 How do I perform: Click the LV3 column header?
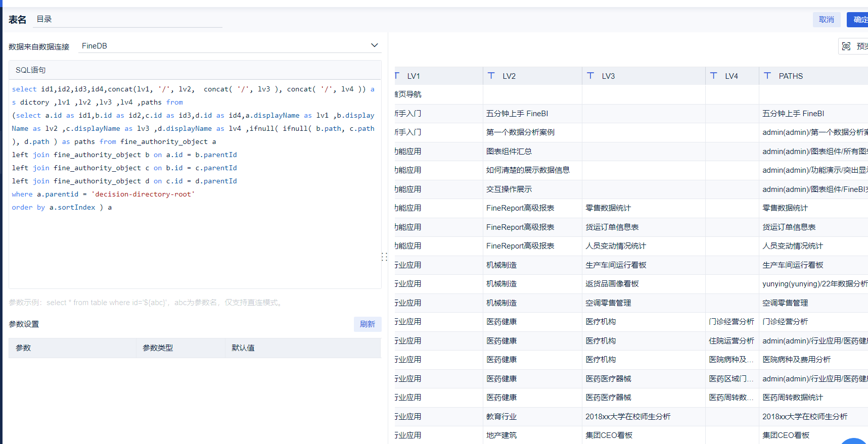click(x=644, y=76)
